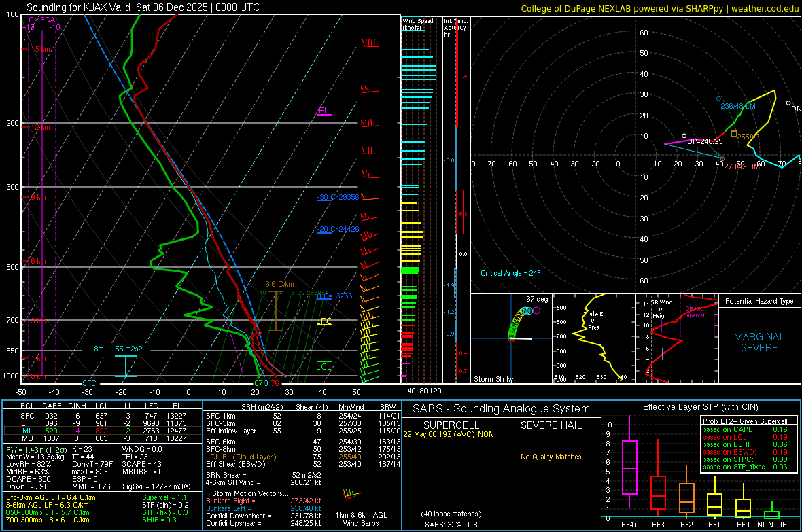The width and height of the screenshot is (802, 532).
Task: Click the 'Inf. Temp. Adv.' panel header
Action: pyautogui.click(x=455, y=28)
